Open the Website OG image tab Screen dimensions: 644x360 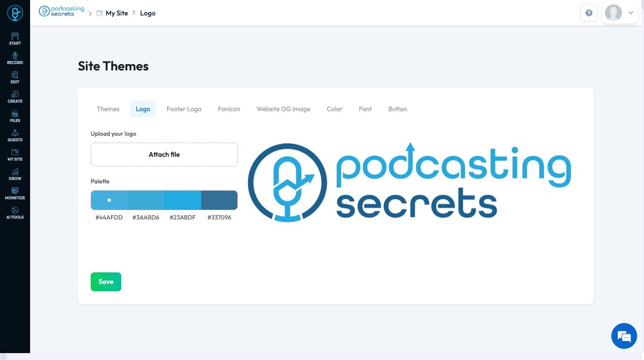(283, 109)
